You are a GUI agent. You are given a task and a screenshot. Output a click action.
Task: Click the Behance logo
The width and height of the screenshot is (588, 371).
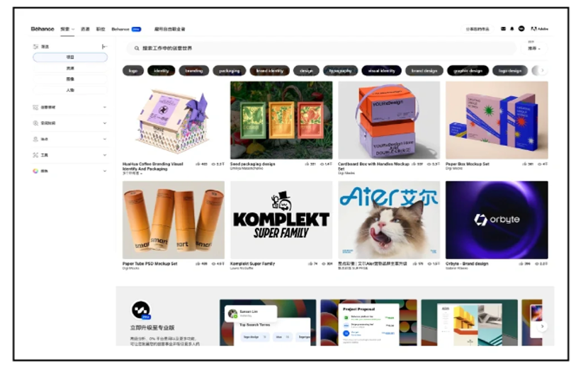point(43,29)
